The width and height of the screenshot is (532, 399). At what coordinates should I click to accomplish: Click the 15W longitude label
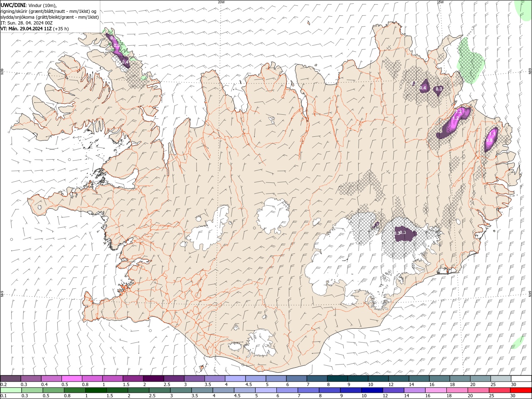440,2
